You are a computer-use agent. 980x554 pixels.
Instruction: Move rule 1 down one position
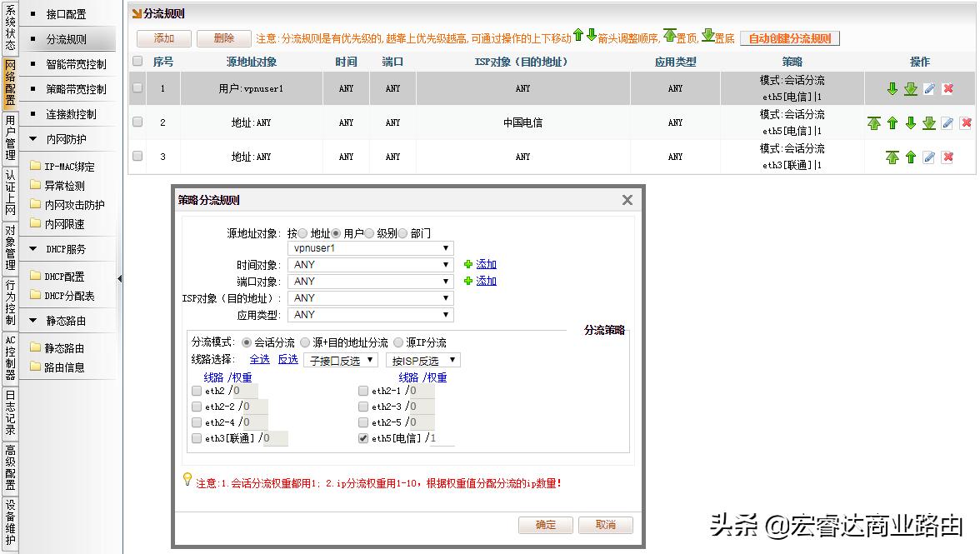click(892, 87)
